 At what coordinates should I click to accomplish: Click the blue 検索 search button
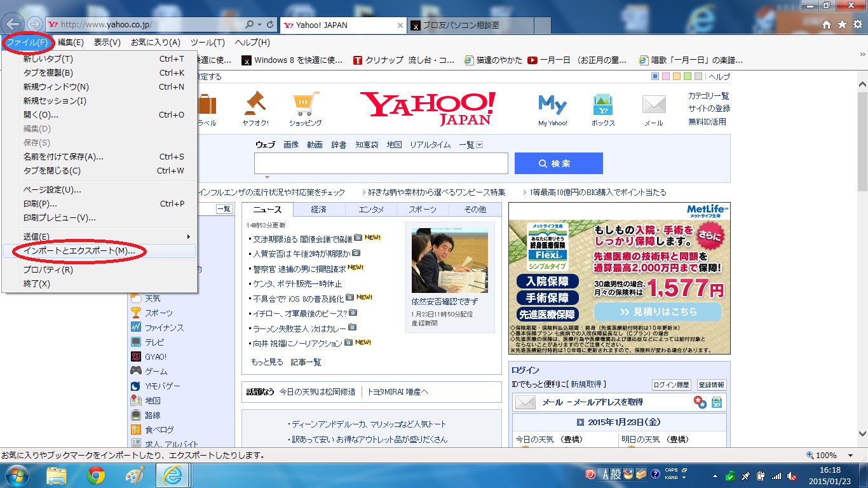[x=559, y=163]
